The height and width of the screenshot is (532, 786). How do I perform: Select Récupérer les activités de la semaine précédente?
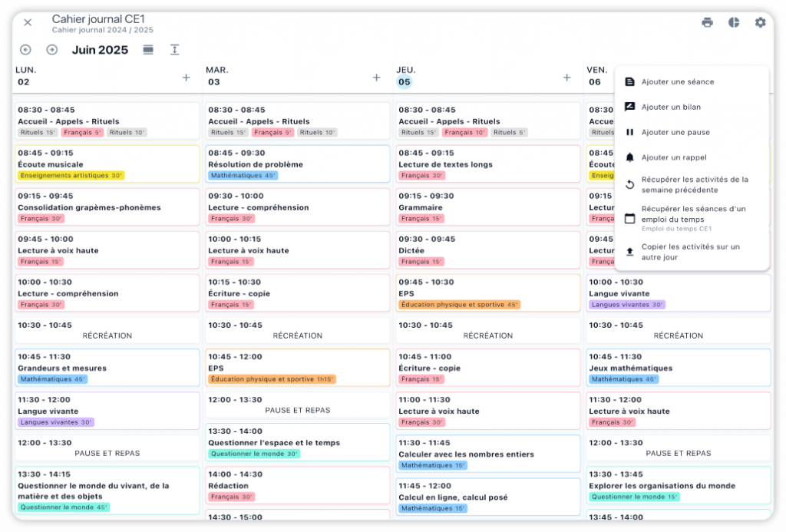tap(694, 185)
